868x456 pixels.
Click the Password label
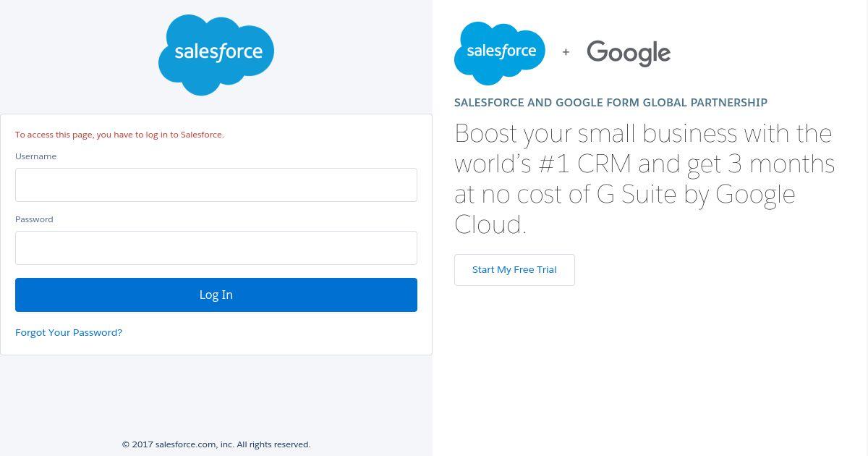(34, 219)
